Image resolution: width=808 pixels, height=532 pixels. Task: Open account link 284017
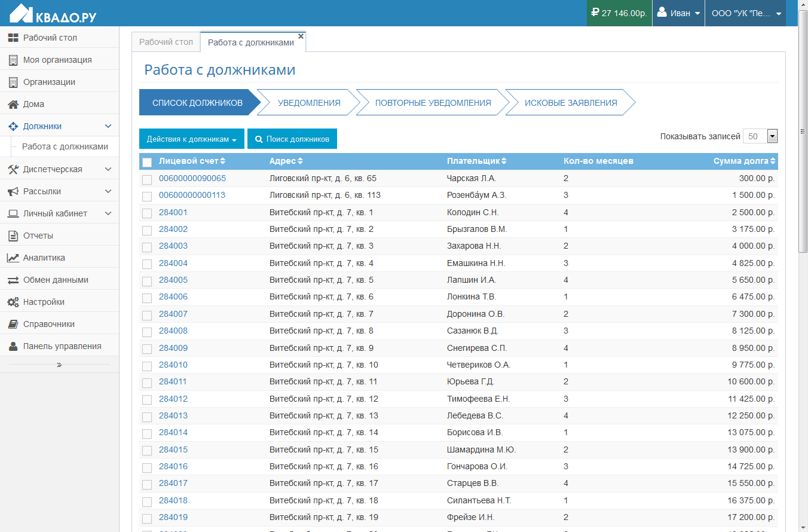click(173, 483)
